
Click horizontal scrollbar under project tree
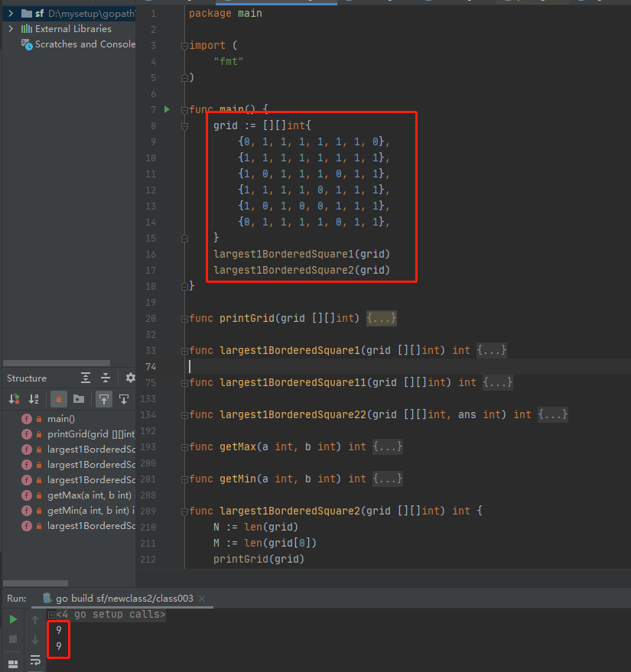click(x=56, y=363)
